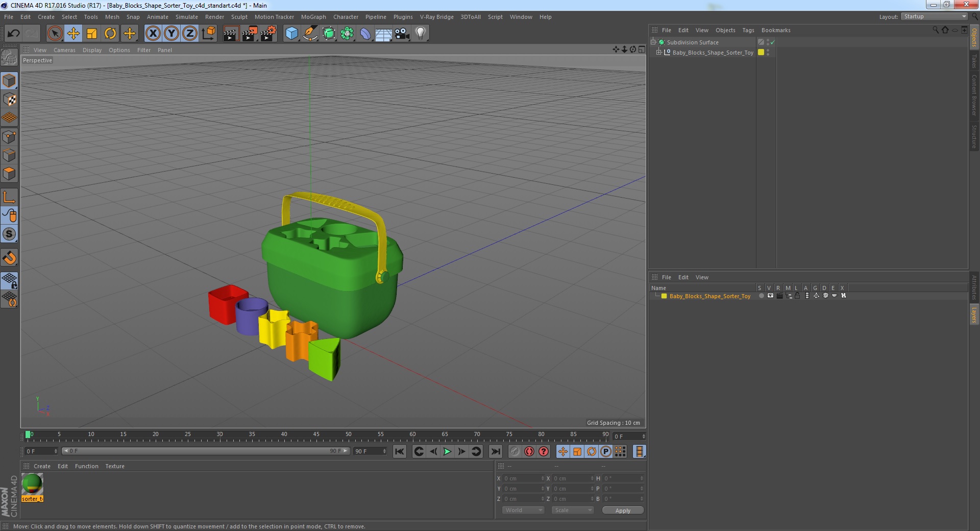Open Render to Picture Viewer icon
This screenshot has height=531, width=980.
coord(250,34)
